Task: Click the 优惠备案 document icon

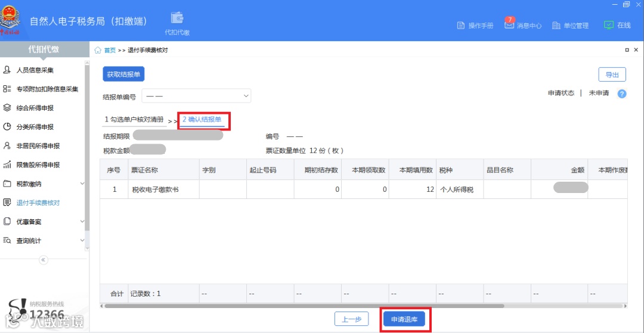Action: tap(7, 222)
